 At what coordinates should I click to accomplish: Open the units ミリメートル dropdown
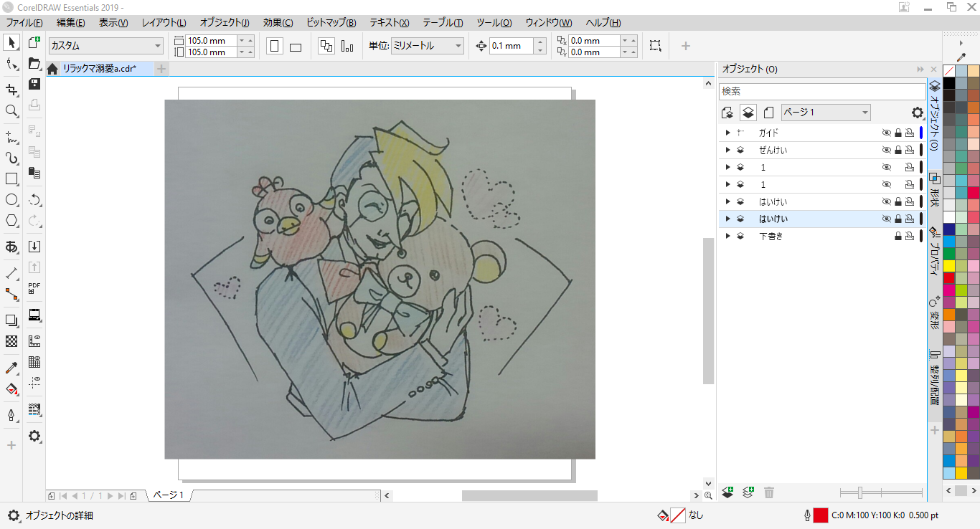pos(427,46)
